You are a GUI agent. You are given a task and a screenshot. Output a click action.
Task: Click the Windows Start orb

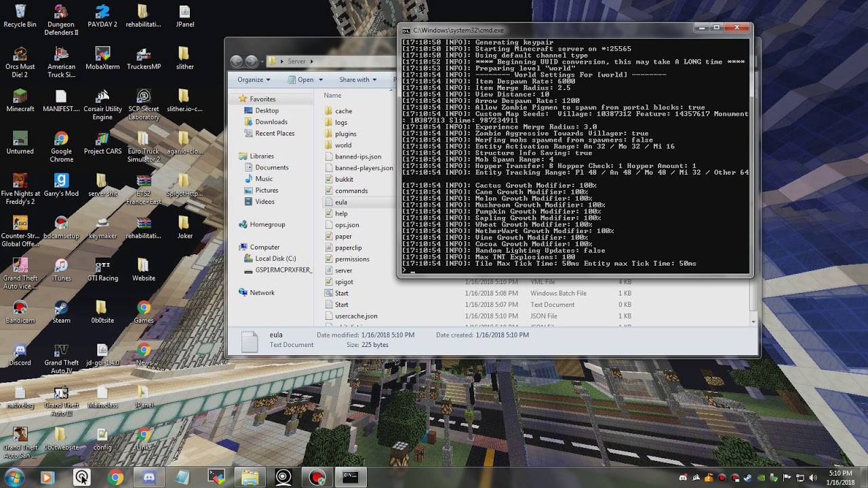pyautogui.click(x=14, y=477)
